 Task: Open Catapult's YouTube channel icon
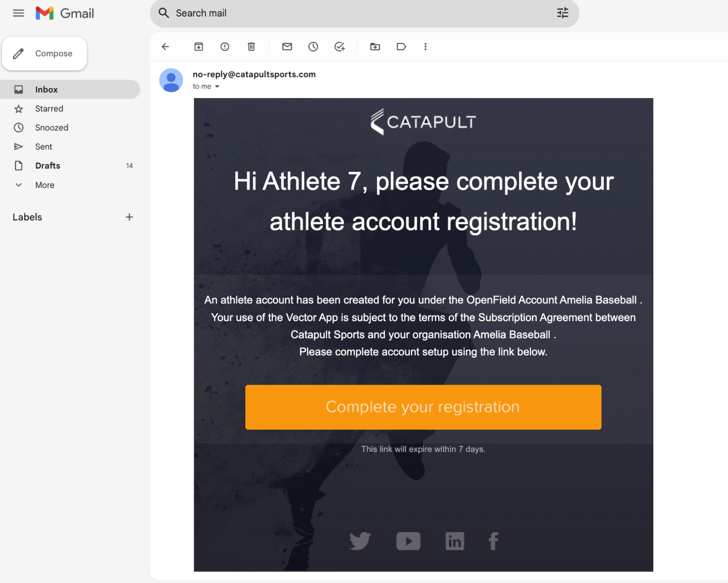[x=408, y=541]
